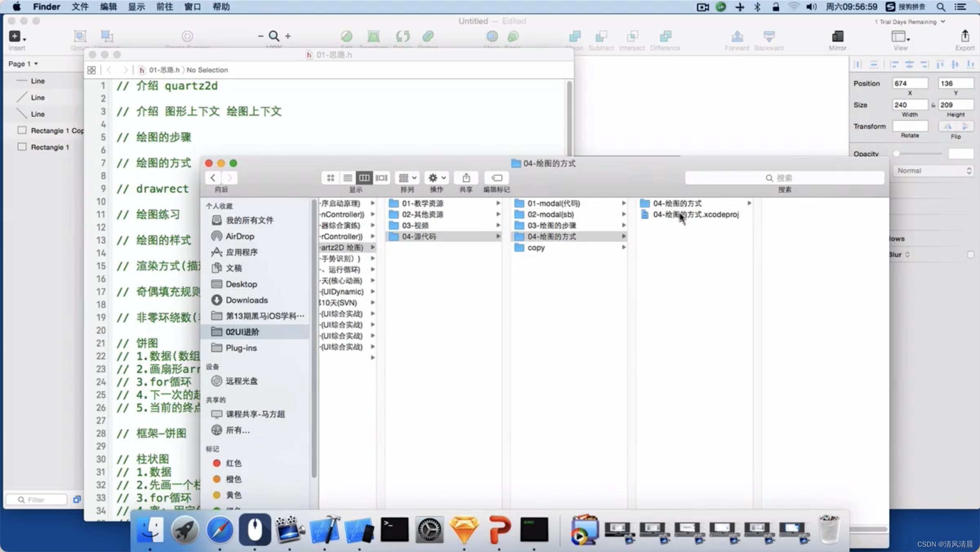Click the 橙色 orange tag in sidebar
Viewport: 980px width, 552px height.
[x=256, y=479]
